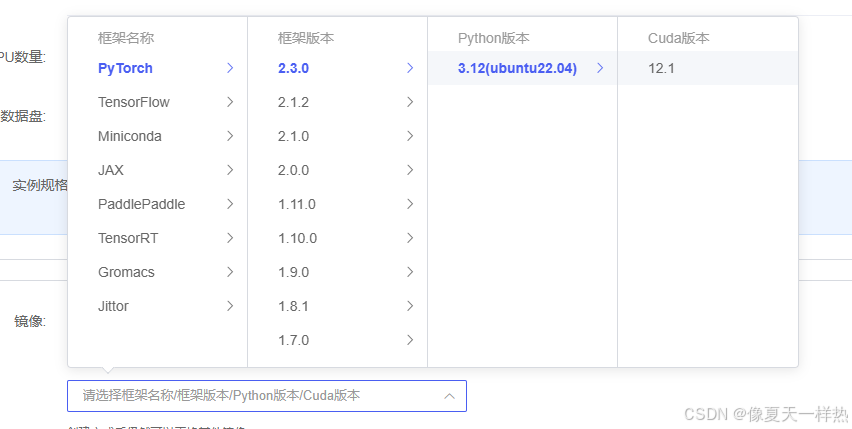The image size is (852, 429).
Task: Choose framework version 2.1.0
Action: 337,136
